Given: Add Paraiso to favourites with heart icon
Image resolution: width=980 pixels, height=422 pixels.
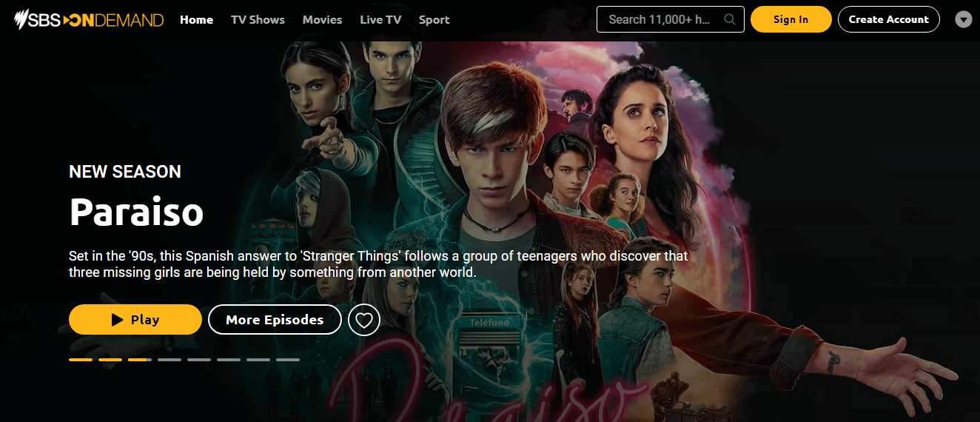Looking at the screenshot, I should click(x=364, y=320).
